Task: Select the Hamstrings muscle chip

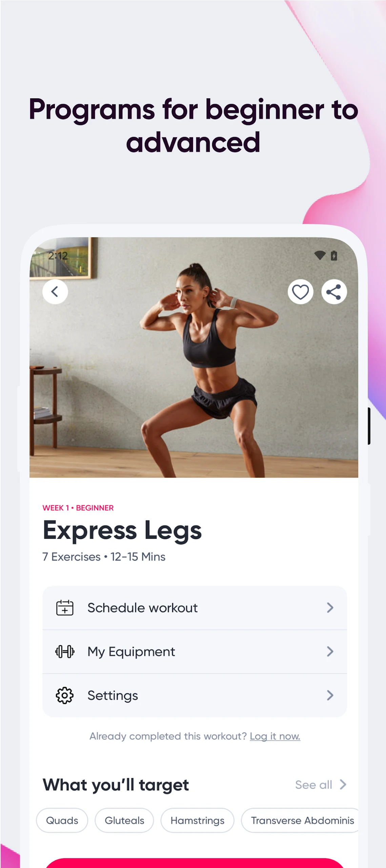Action: [197, 820]
